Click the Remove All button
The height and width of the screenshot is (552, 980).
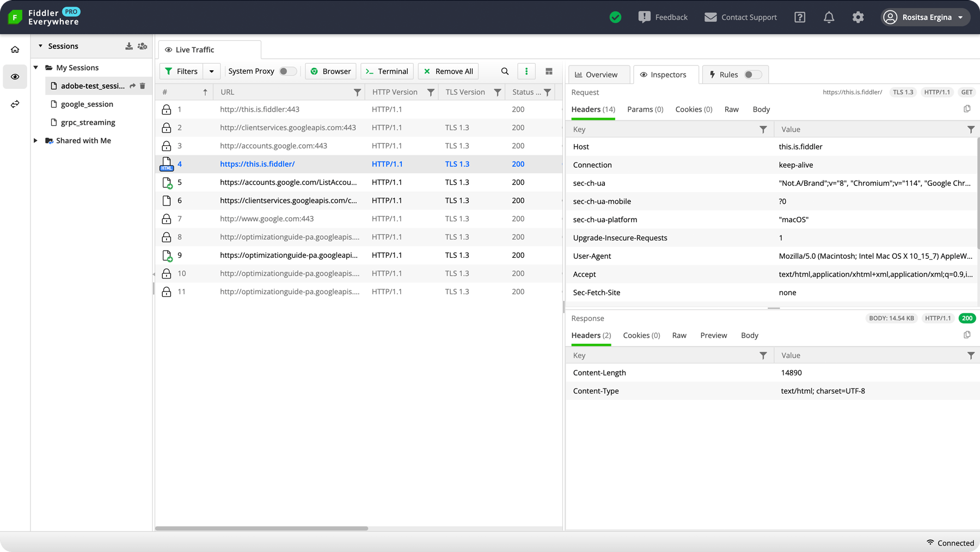pos(448,71)
